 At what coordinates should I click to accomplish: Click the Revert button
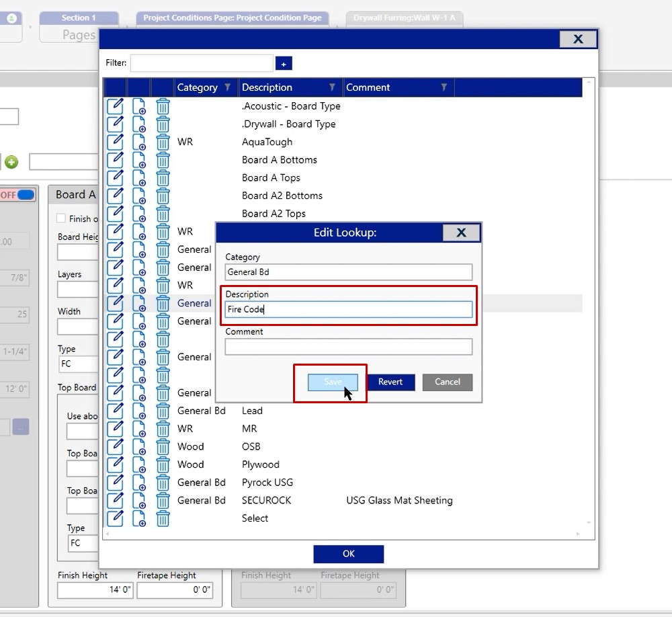pyautogui.click(x=390, y=382)
